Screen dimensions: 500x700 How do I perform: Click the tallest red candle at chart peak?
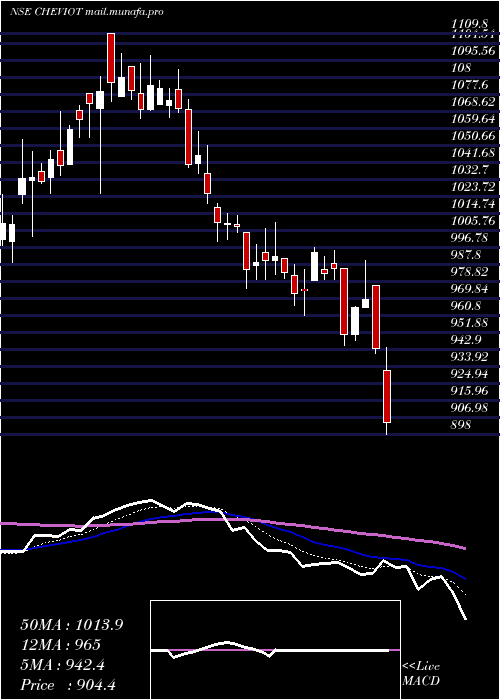point(111,58)
